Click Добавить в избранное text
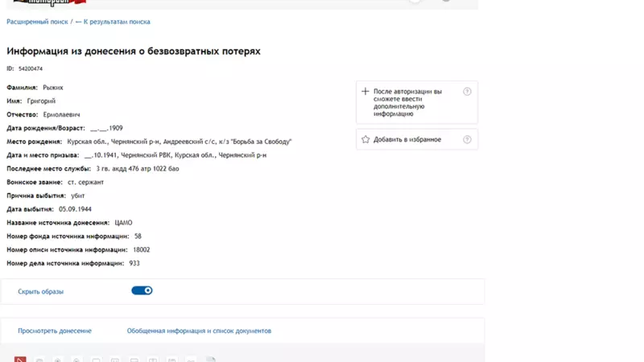The height and width of the screenshot is (362, 644). (407, 139)
